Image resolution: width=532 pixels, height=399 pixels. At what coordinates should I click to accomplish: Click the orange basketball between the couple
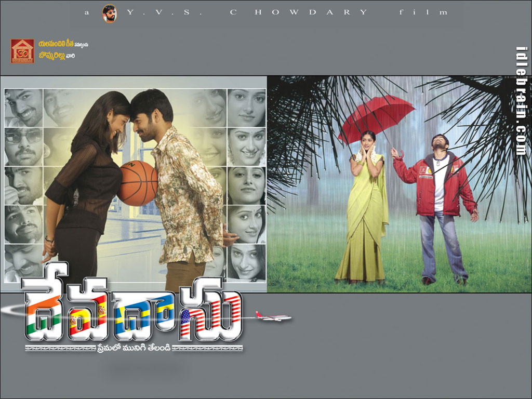[138, 183]
